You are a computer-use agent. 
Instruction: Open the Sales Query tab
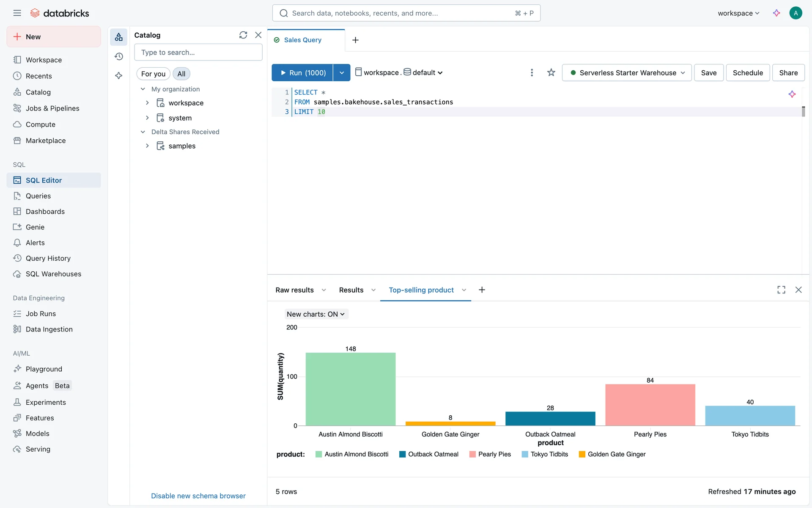[302, 40]
